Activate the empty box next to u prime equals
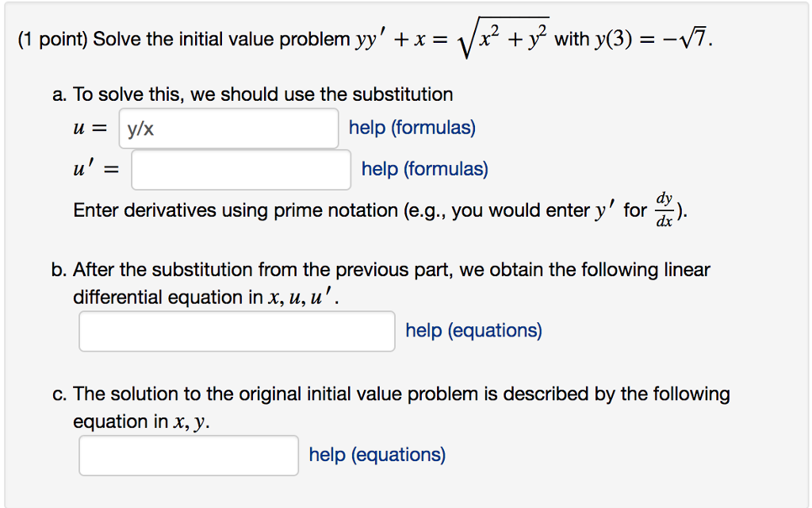Viewport: 812px width, 508px height. pyautogui.click(x=240, y=169)
